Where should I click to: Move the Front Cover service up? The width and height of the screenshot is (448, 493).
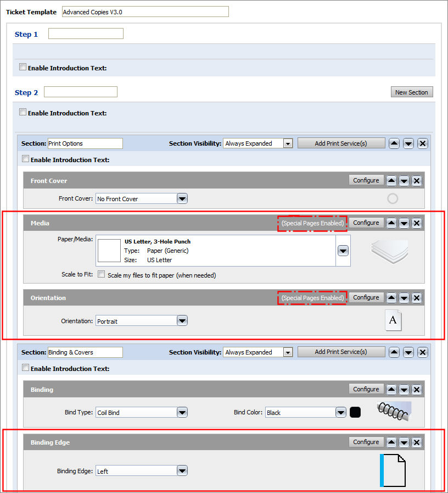[x=391, y=181]
